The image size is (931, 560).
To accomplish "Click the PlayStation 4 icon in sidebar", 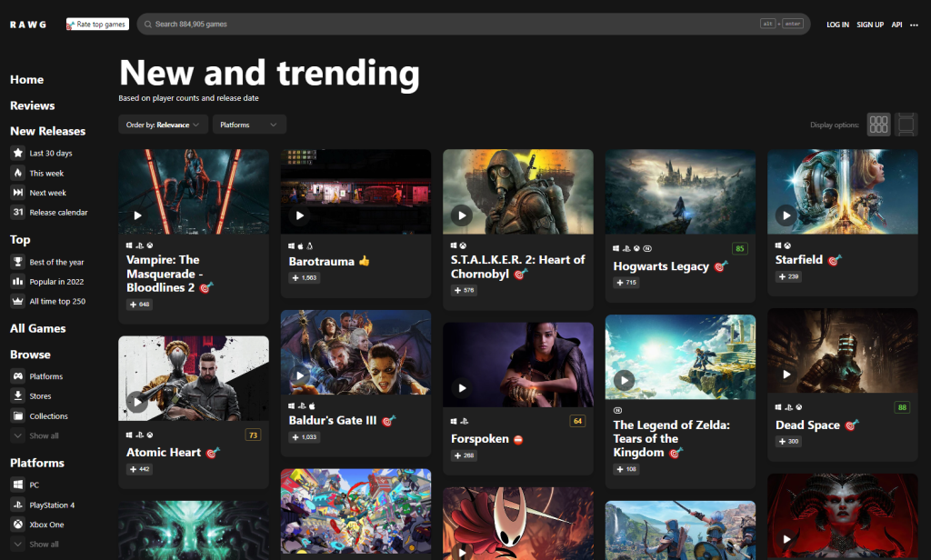I will pos(18,505).
